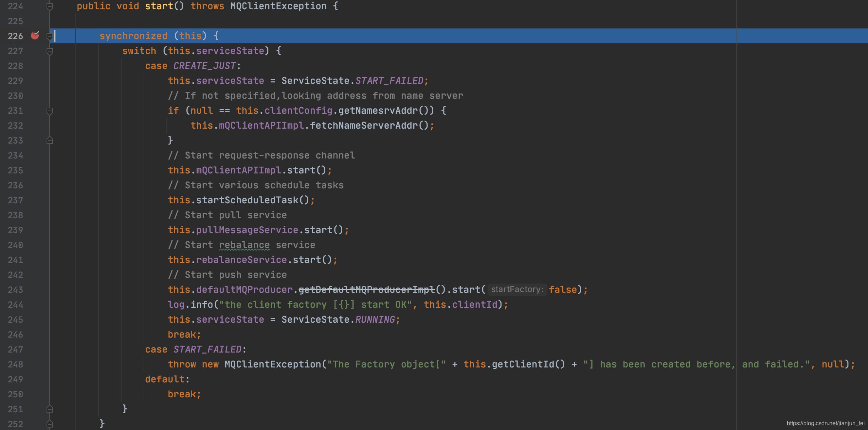Collapse the start() method fold at line 224
This screenshot has height=430, width=868.
click(50, 7)
